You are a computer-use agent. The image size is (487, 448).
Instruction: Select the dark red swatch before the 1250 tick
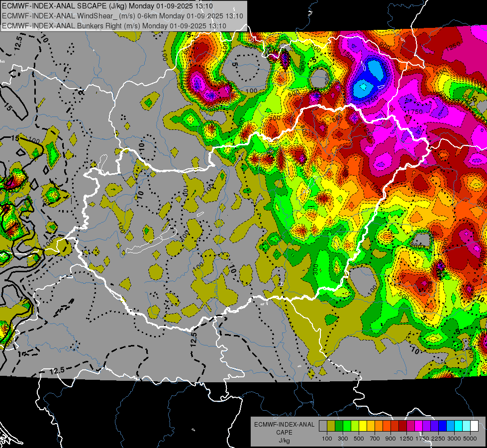click(402, 426)
